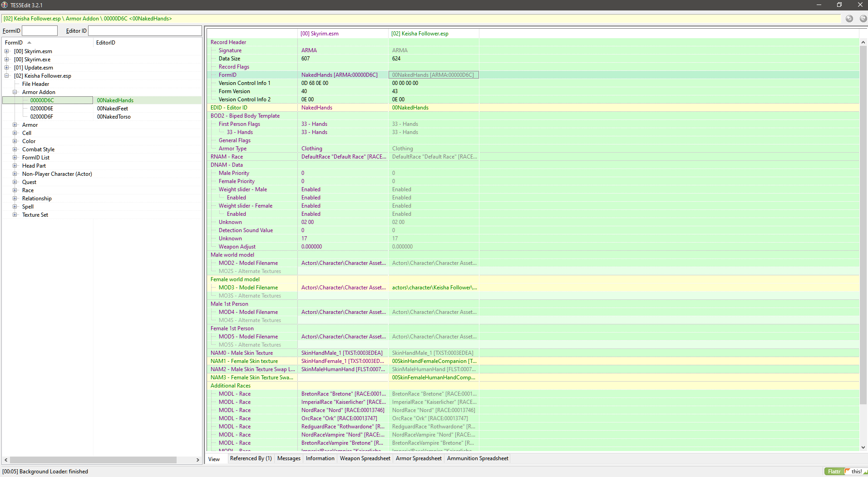The height and width of the screenshot is (477, 868).
Task: Open the Ammunition Spreadsheet tab
Action: (478, 458)
